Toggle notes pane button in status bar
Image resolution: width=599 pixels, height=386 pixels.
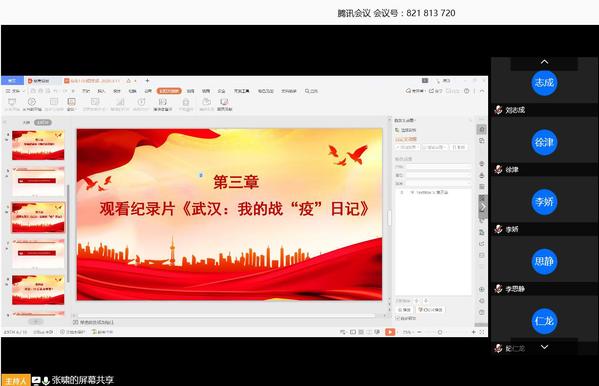coord(343,332)
